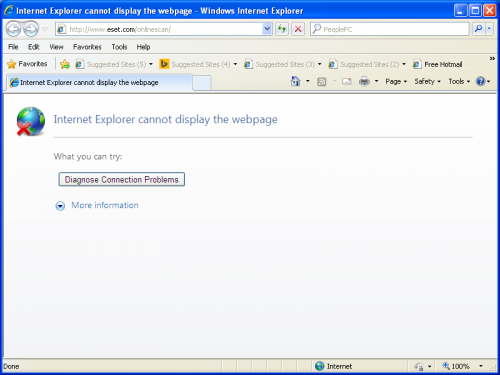Open the Print options dropdown arrow
Screen dimensions: 500x375
(376, 81)
